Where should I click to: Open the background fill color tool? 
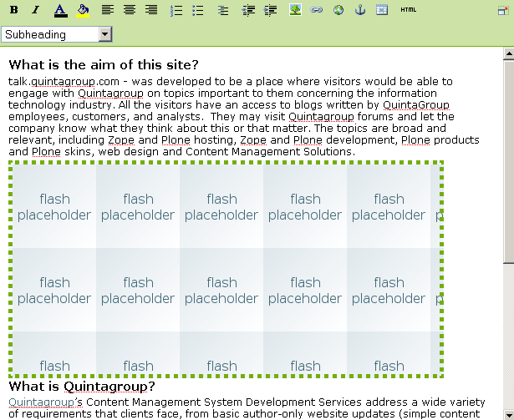tap(83, 10)
